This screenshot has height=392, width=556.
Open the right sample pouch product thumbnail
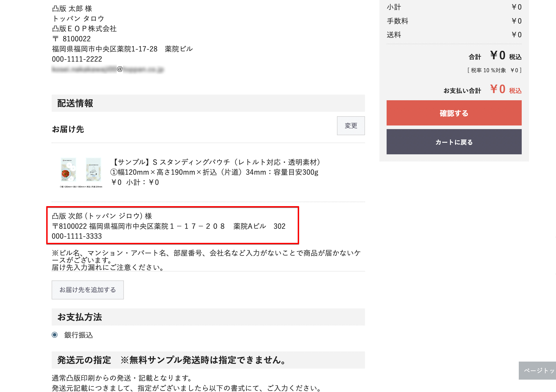point(93,169)
